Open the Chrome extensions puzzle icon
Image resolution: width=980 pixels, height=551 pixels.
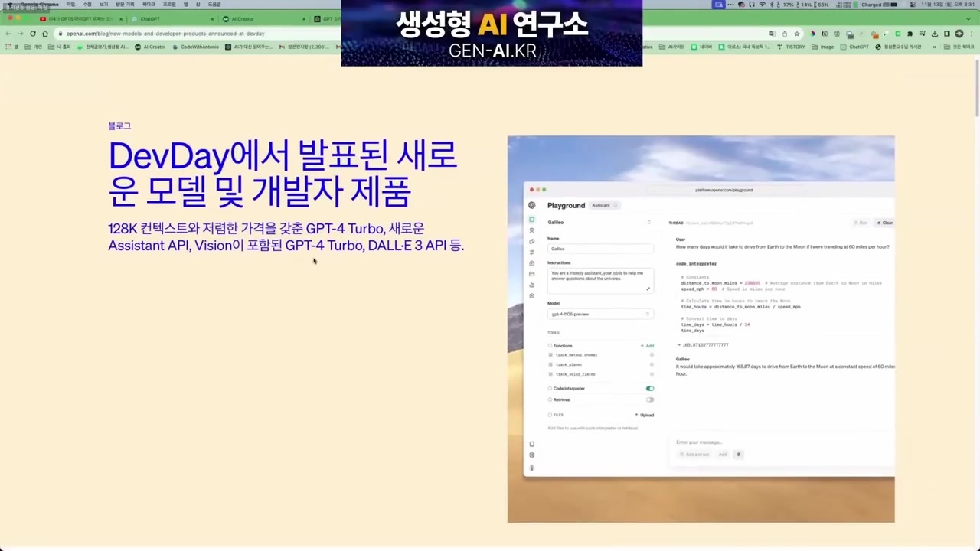(x=910, y=34)
